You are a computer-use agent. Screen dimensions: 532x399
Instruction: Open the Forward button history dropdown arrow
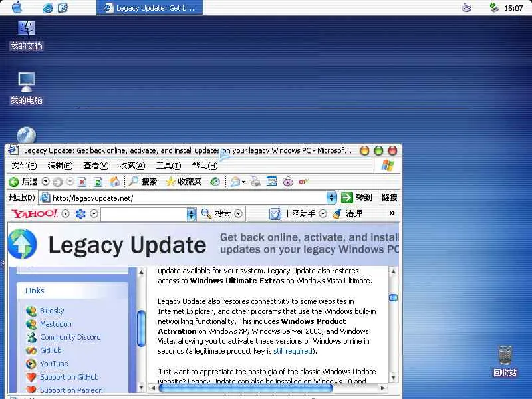tap(70, 182)
